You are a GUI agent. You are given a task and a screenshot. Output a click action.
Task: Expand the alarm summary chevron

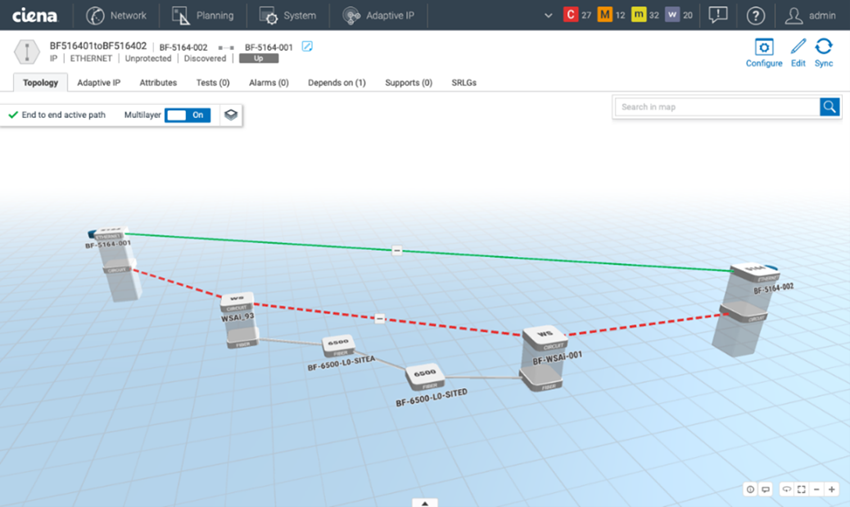pyautogui.click(x=548, y=15)
